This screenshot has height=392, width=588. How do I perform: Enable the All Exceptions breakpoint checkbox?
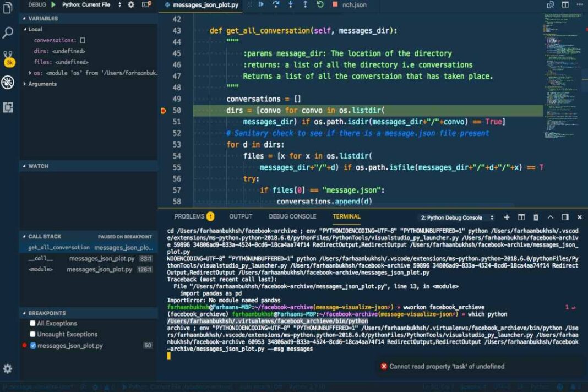click(x=33, y=324)
